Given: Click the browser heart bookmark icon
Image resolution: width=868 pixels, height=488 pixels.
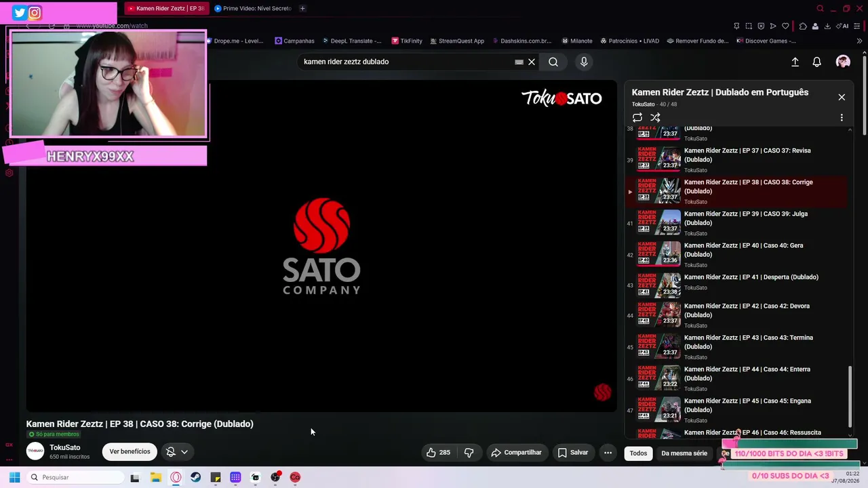Looking at the screenshot, I should pos(785,26).
